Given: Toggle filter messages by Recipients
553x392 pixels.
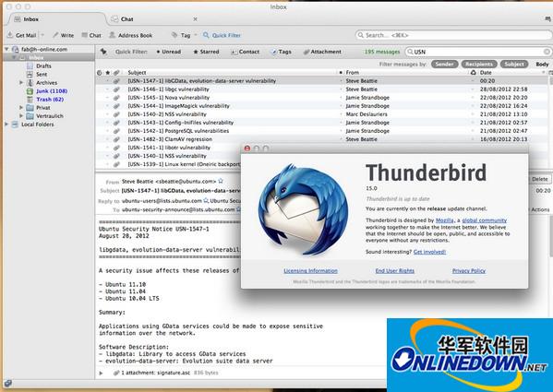Looking at the screenshot, I should pyautogui.click(x=479, y=64).
